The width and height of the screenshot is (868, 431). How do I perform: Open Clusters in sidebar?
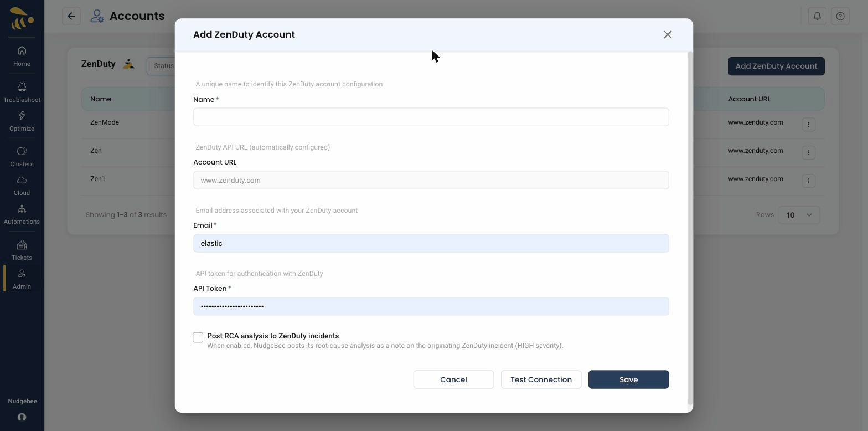click(x=22, y=157)
